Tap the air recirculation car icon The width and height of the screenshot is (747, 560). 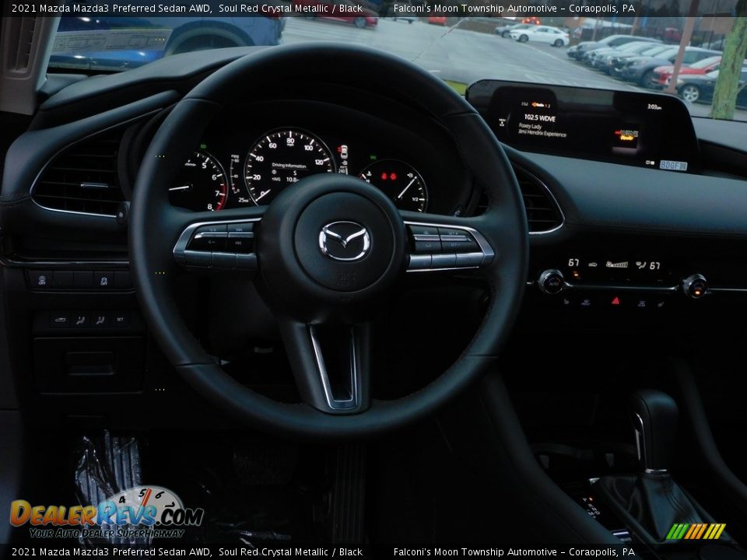click(x=593, y=264)
